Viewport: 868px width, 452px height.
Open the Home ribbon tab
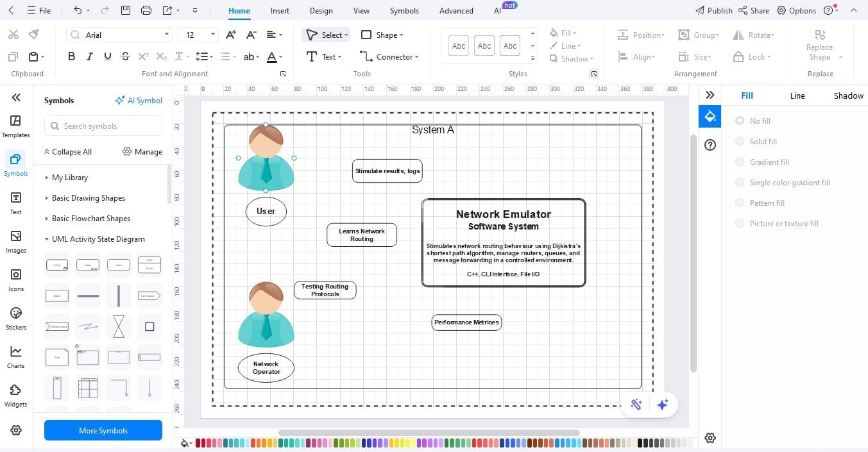(239, 10)
